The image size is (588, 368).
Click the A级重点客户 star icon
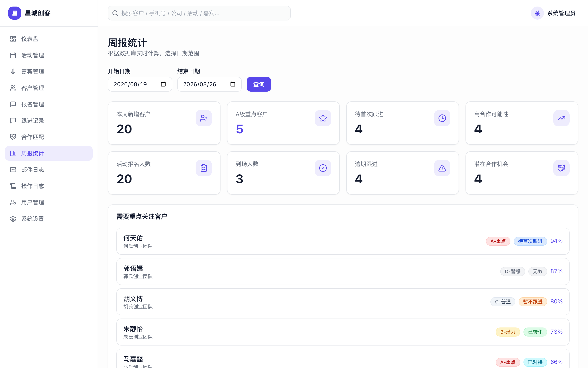tap(323, 118)
